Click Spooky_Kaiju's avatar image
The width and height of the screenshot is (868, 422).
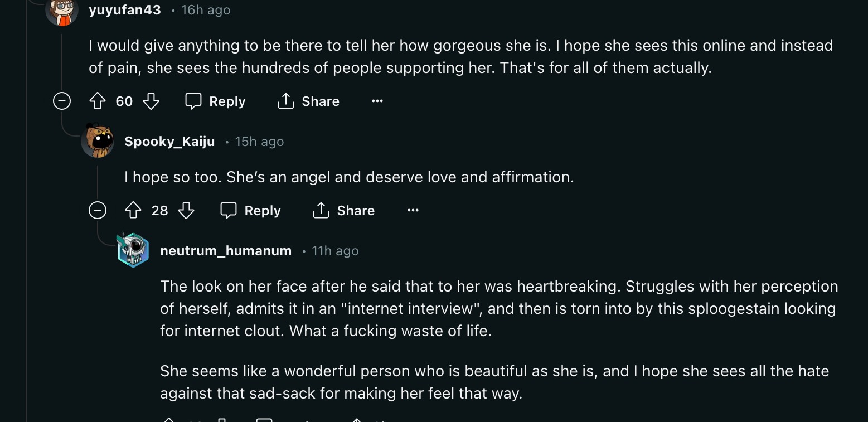coord(98,142)
